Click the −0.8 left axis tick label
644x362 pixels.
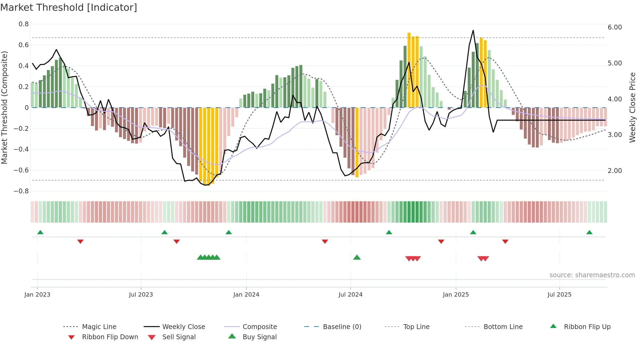(x=21, y=191)
